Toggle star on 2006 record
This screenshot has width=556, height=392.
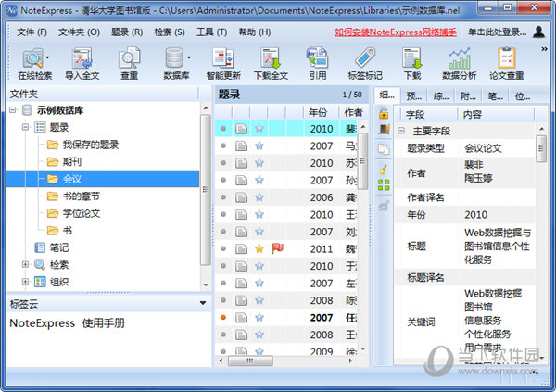coord(259,196)
